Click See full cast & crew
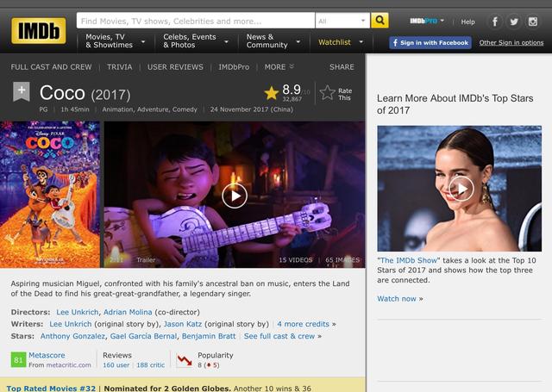 coord(279,336)
